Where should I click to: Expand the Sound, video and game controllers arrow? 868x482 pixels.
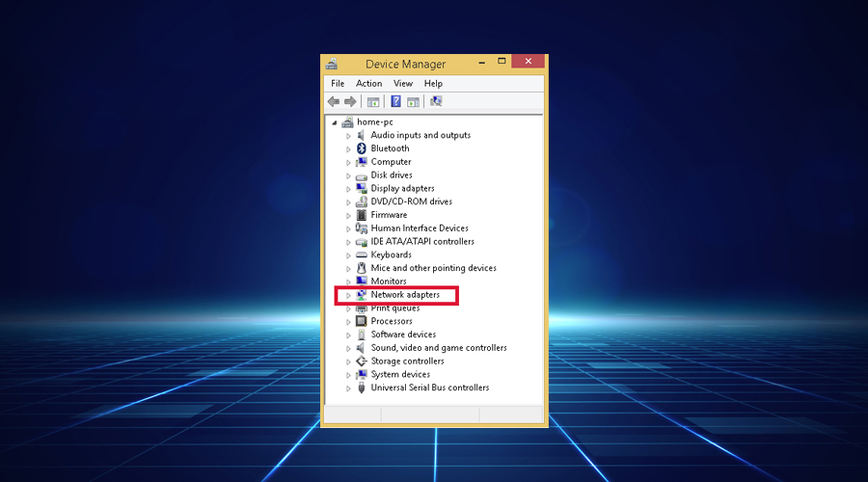tap(348, 348)
